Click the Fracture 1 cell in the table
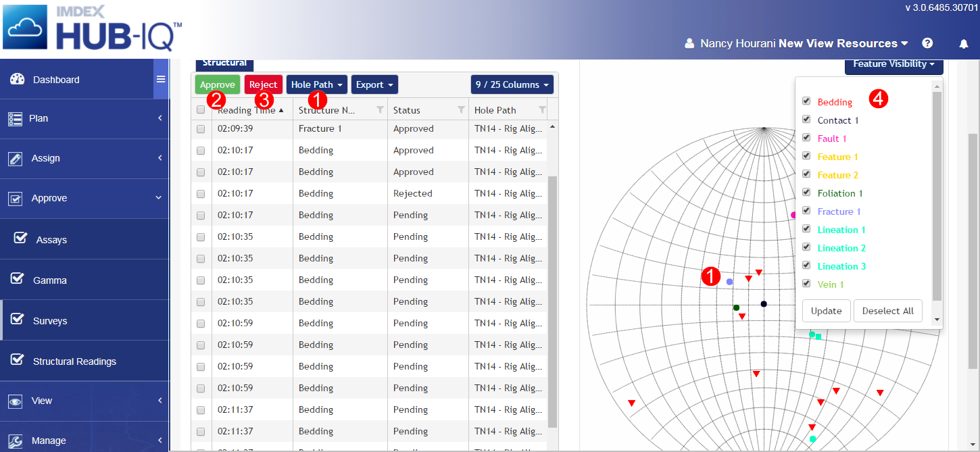Viewport: 980px width, 452px height. (x=340, y=128)
